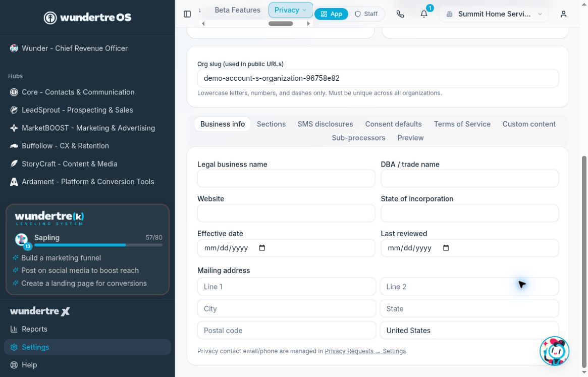Open Create a landing page task
Screen dimensions: 588x377
coord(84,284)
